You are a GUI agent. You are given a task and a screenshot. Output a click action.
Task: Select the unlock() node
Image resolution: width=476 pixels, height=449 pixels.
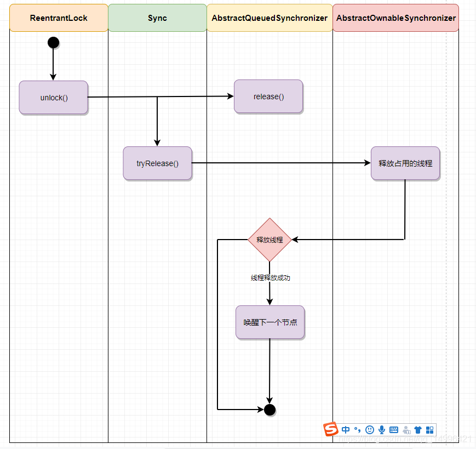[54, 98]
